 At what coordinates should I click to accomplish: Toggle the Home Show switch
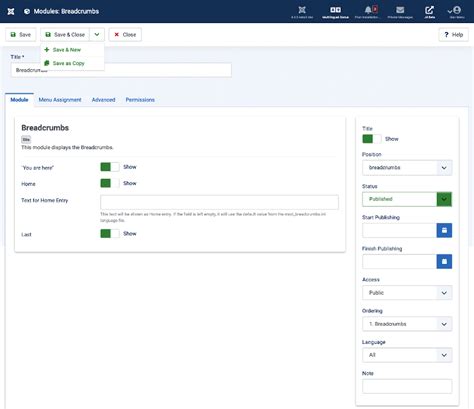point(110,183)
